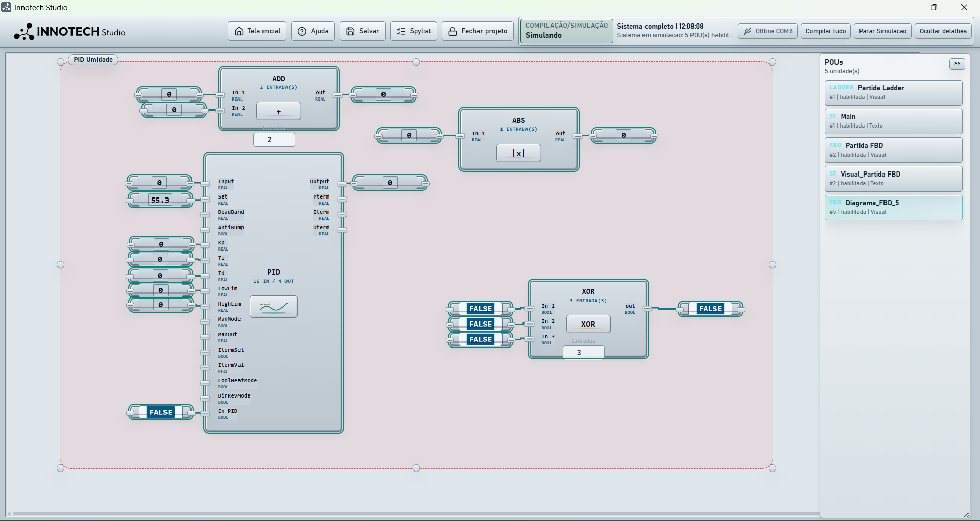The width and height of the screenshot is (980, 521).
Task: Click the ADD block title
Action: [278, 79]
